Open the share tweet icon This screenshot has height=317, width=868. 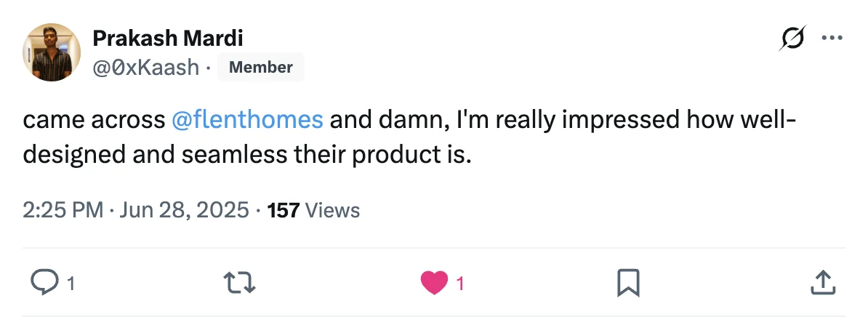point(821,282)
